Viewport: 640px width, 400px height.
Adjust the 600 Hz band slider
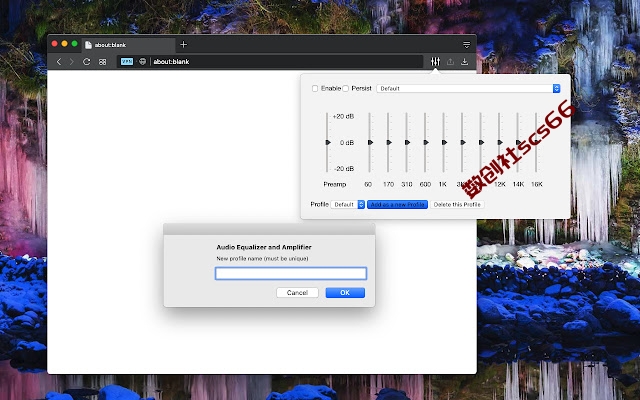click(426, 142)
